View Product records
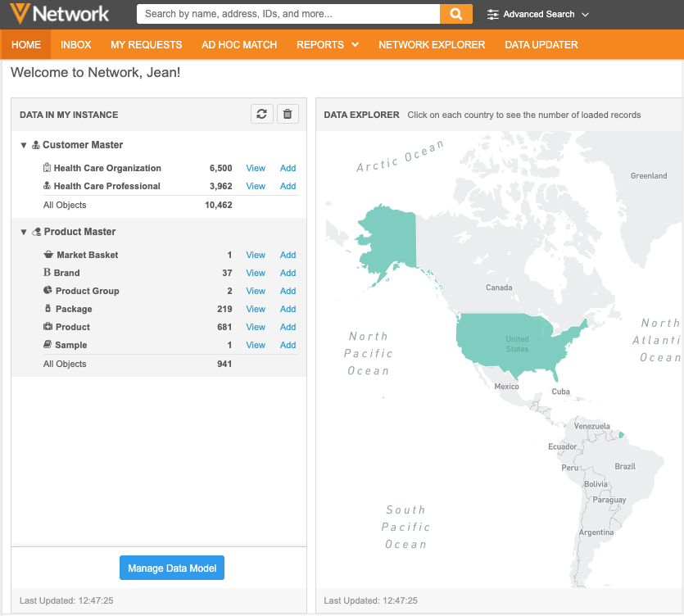 click(x=256, y=327)
